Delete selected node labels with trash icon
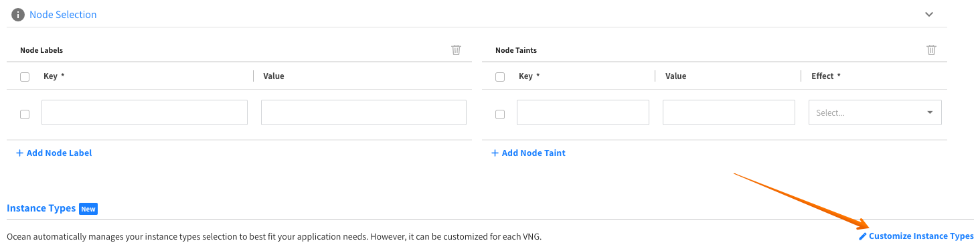980x249 pixels. click(x=457, y=50)
